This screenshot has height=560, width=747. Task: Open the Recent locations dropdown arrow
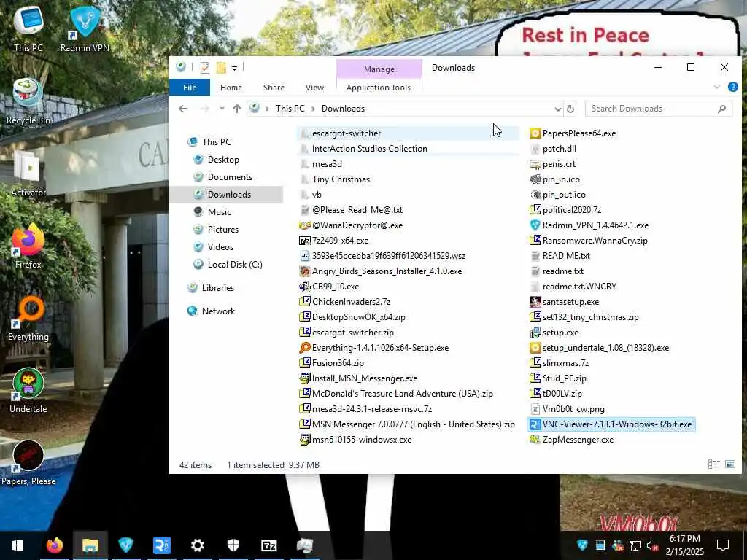click(222, 109)
